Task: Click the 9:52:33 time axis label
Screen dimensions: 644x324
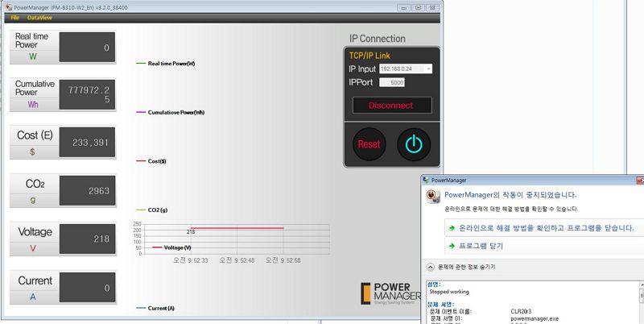Action: point(191,260)
